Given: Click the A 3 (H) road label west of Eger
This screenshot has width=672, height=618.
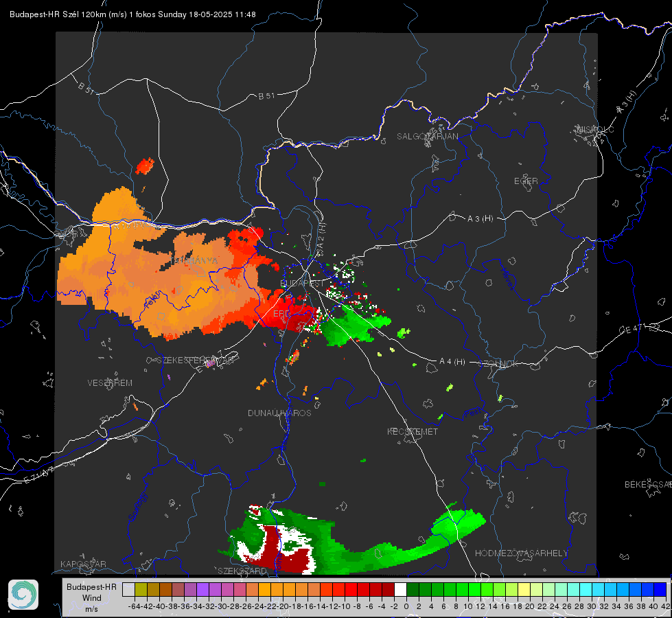Looking at the screenshot, I should click(480, 219).
